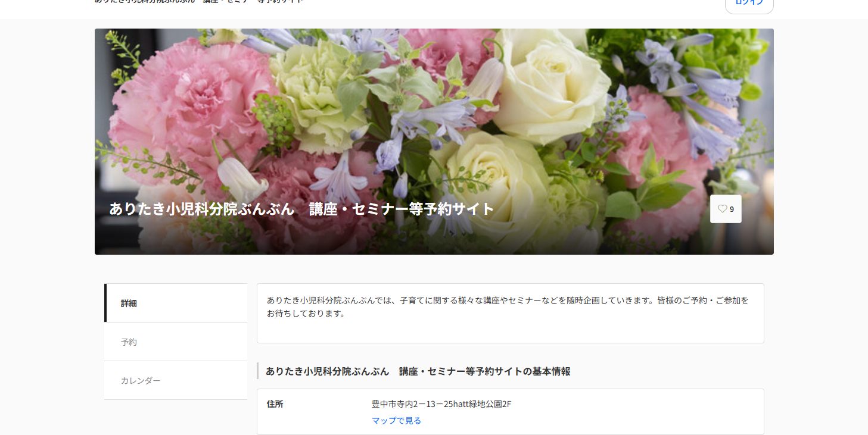Click the favorite count number 9
This screenshot has height=435, width=868.
tap(732, 209)
